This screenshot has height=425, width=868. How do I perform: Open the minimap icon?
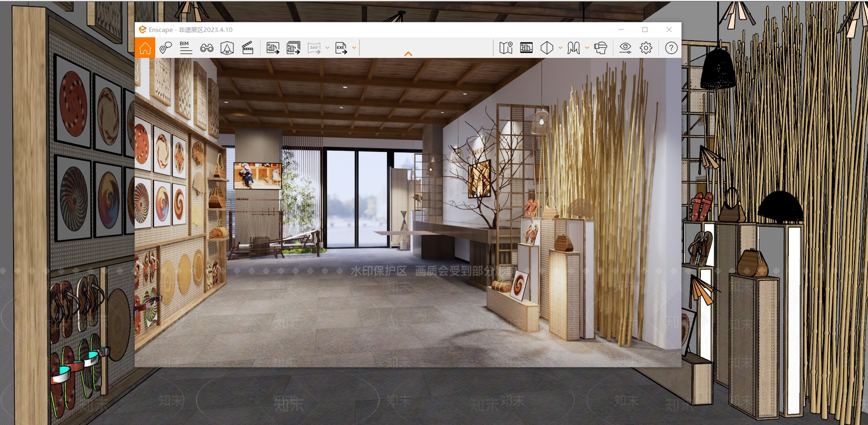[506, 48]
